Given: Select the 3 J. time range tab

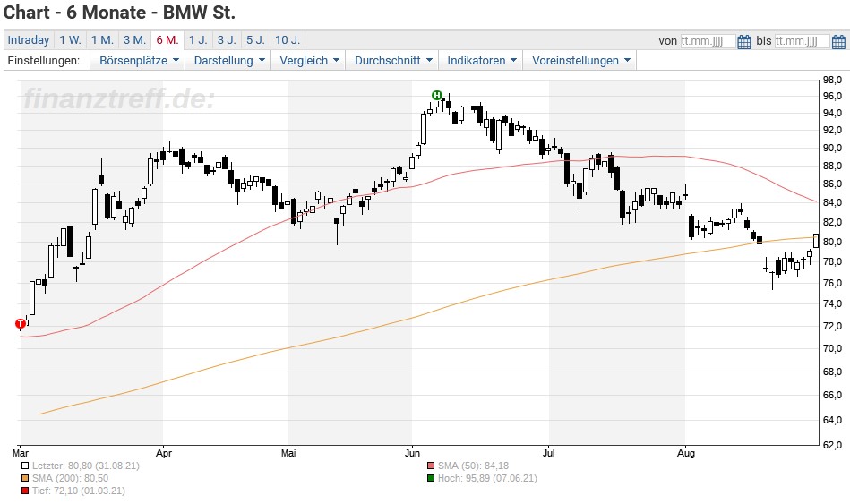Looking at the screenshot, I should coord(228,40).
